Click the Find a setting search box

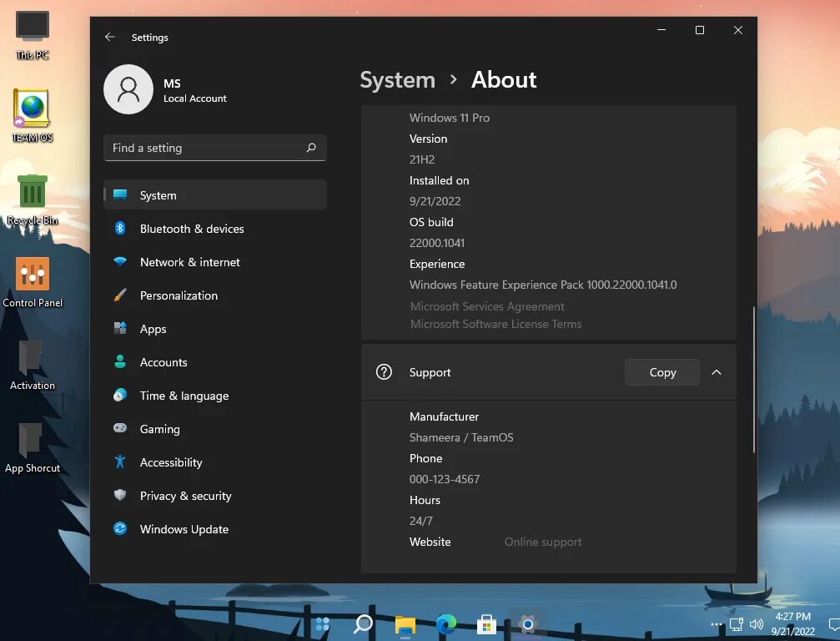(215, 148)
